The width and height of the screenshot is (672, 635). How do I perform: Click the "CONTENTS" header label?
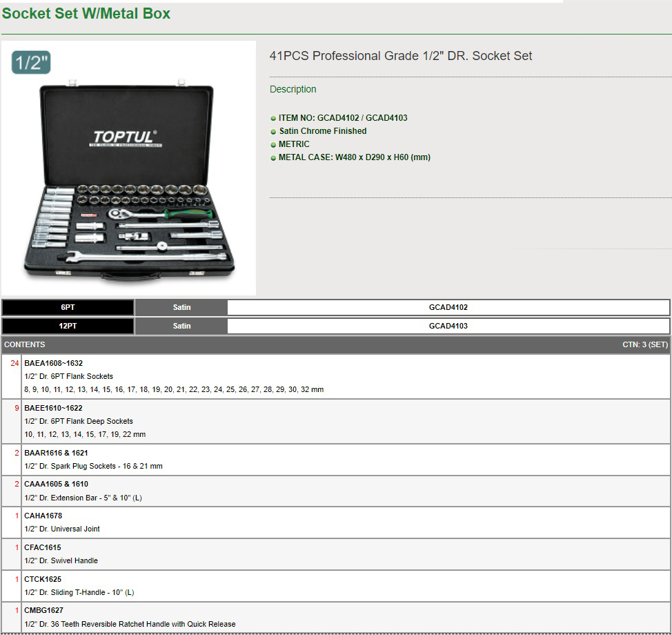pos(24,344)
